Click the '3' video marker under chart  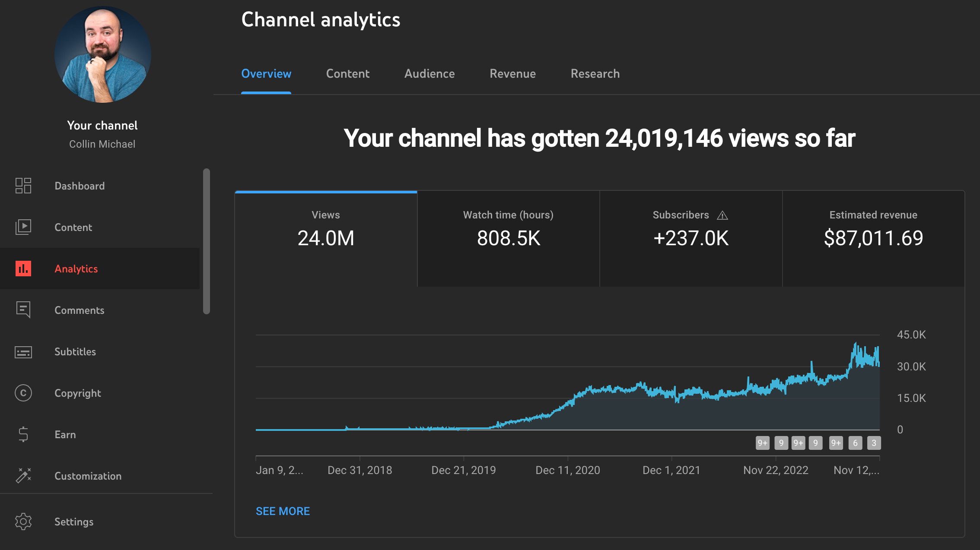(874, 443)
